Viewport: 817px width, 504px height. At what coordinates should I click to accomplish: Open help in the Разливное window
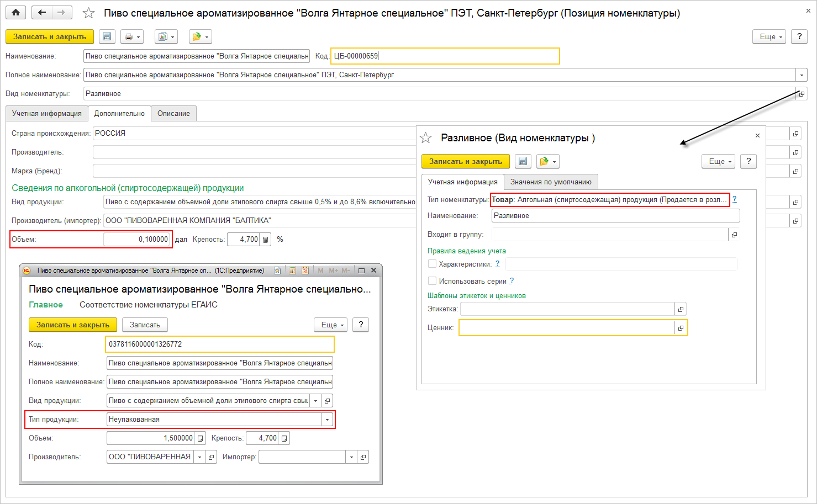pyautogui.click(x=749, y=161)
